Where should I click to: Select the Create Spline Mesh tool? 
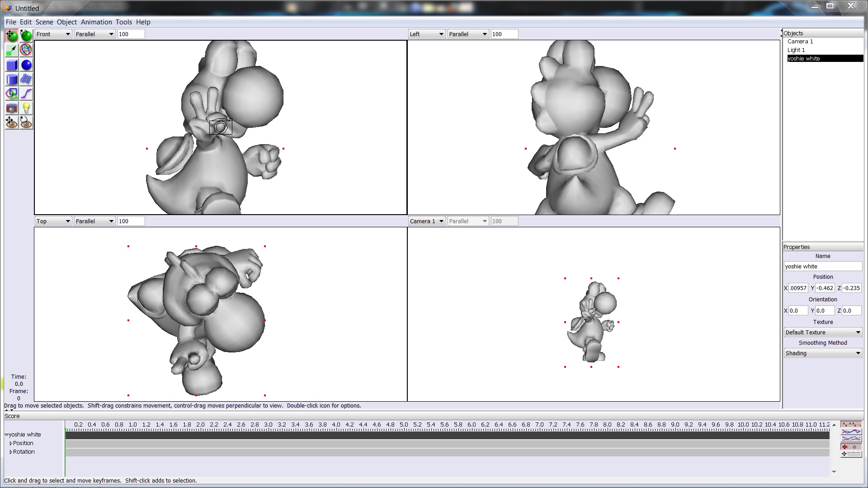click(26, 80)
